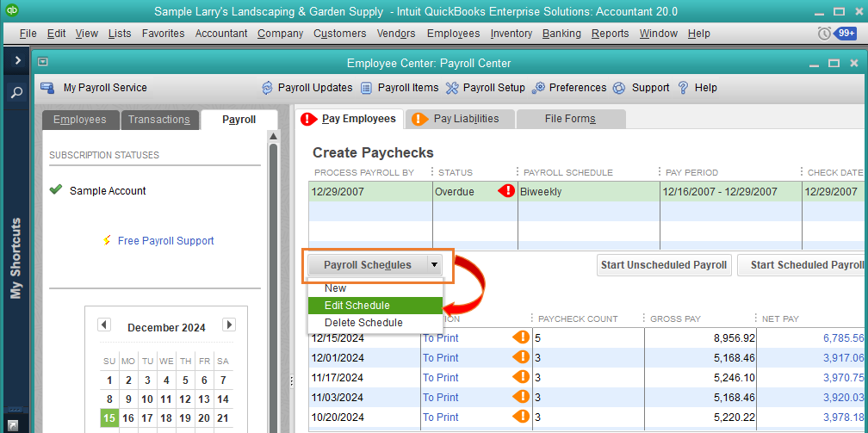Image resolution: width=868 pixels, height=433 pixels.
Task: Click the Preferences gear icon
Action: click(539, 88)
